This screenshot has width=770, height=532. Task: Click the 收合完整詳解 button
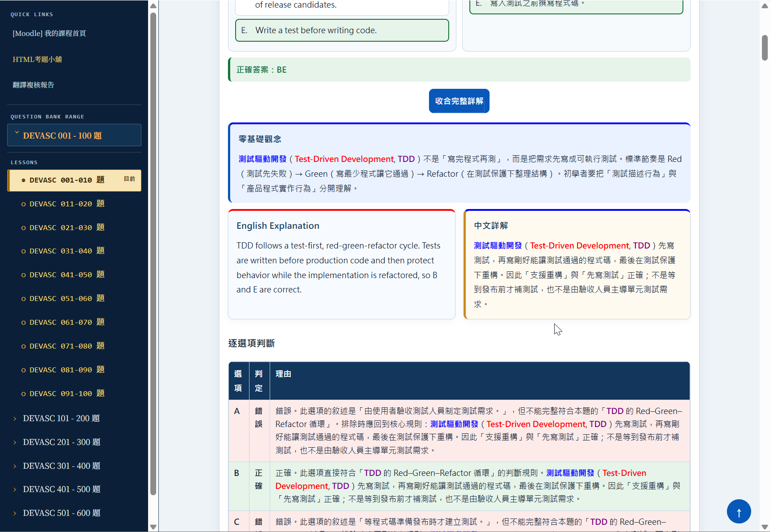459,101
